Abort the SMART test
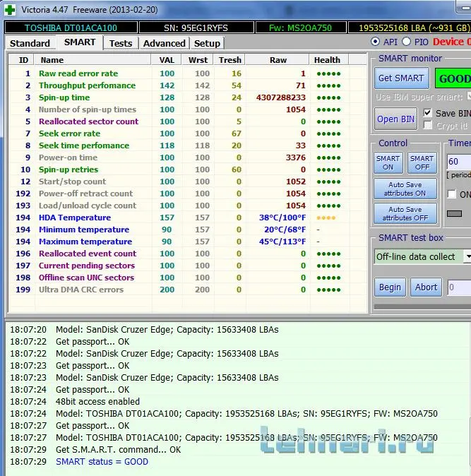The width and height of the screenshot is (471, 476). [x=426, y=287]
